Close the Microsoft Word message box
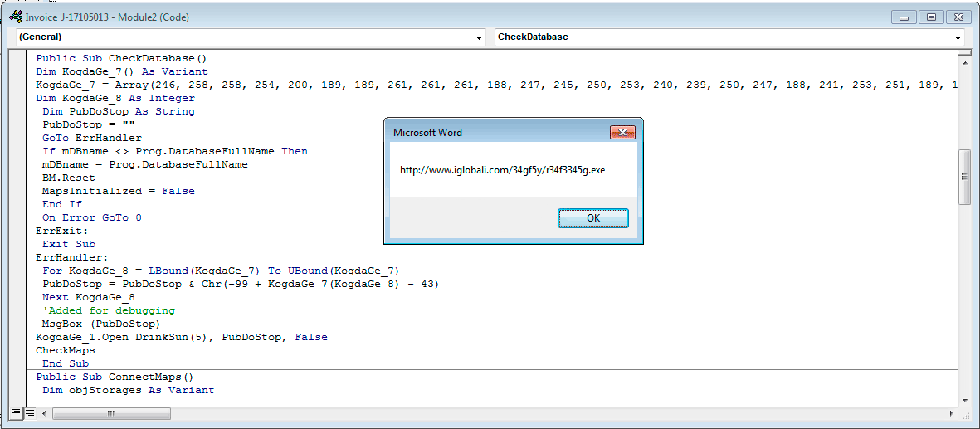 click(x=622, y=133)
